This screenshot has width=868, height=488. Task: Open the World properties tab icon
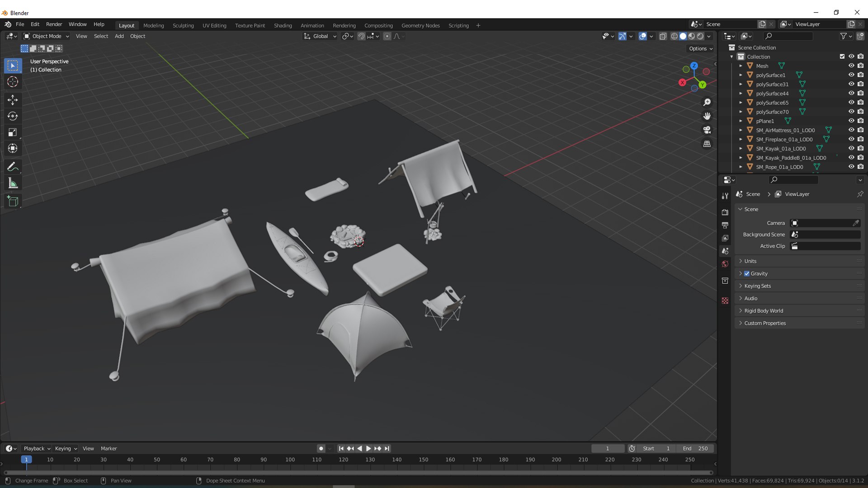[x=725, y=264]
